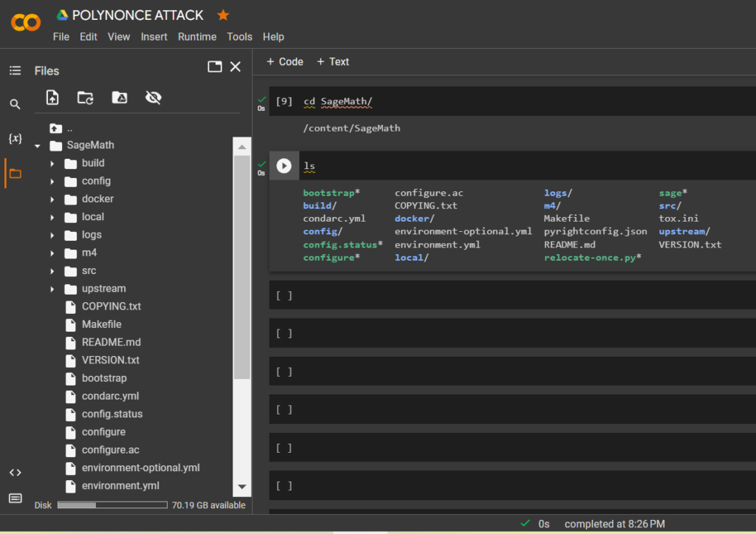Open the Terminal sidebar icon
Screen dimensions: 756x534
[x=15, y=499]
